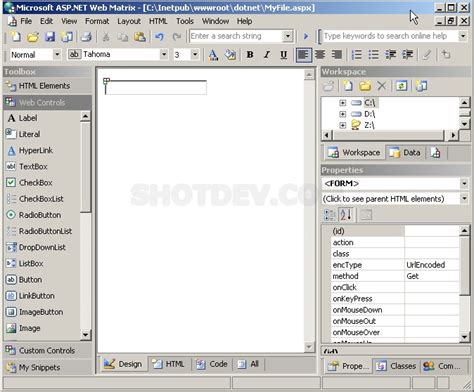Click the Open File folder icon
This screenshot has height=392, width=474.
(33, 36)
